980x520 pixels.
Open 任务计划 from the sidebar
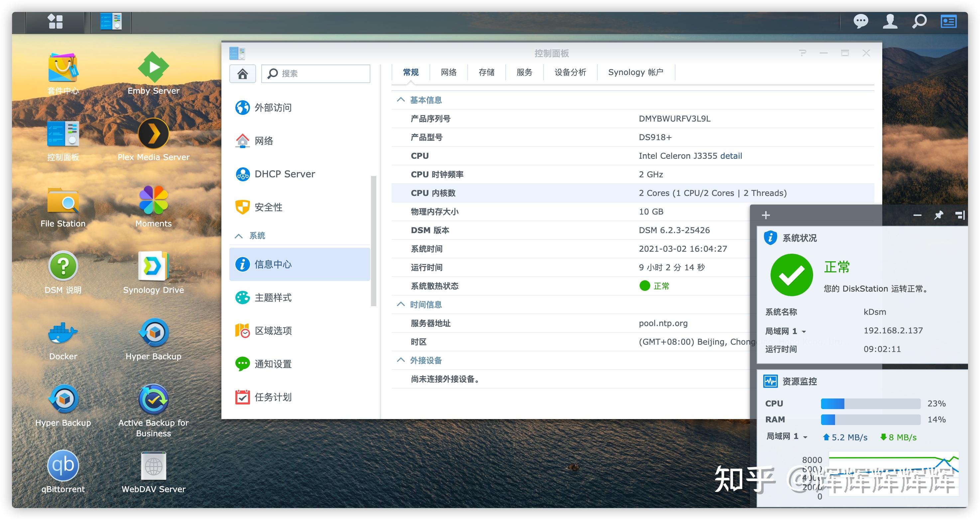(273, 397)
